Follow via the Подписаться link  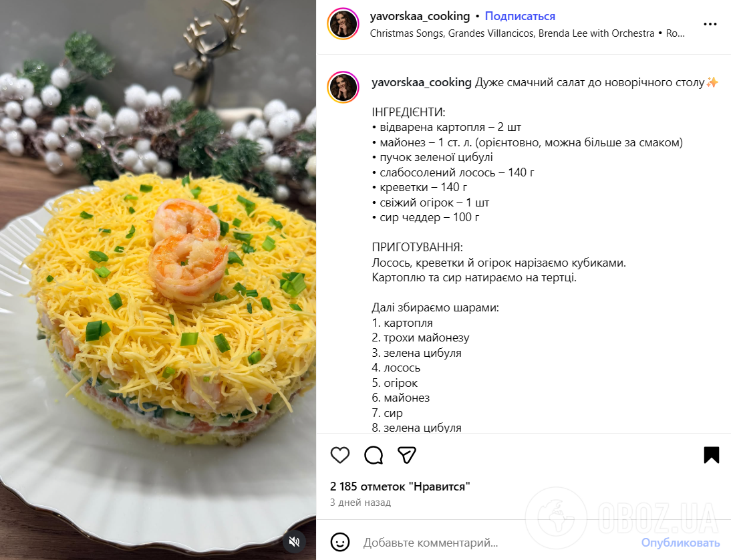point(520,16)
